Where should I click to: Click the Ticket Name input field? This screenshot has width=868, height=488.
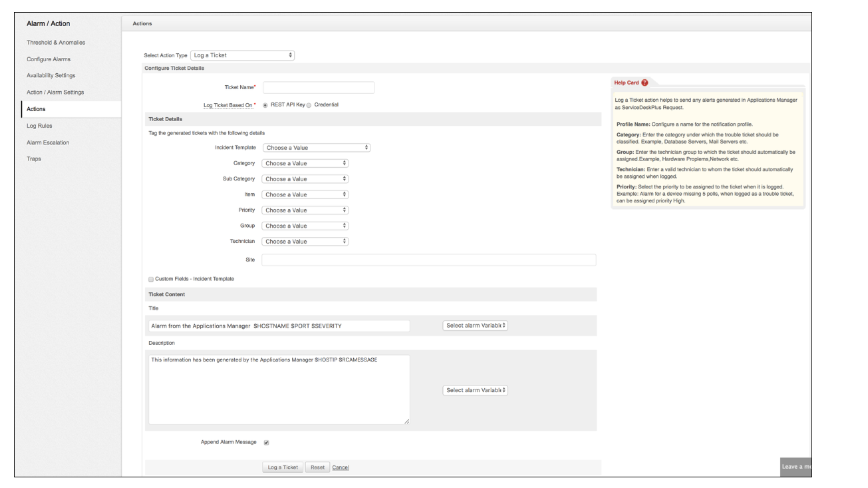click(x=319, y=88)
